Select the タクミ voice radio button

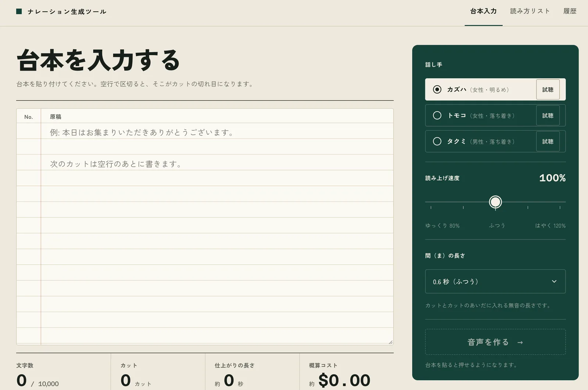(x=437, y=141)
